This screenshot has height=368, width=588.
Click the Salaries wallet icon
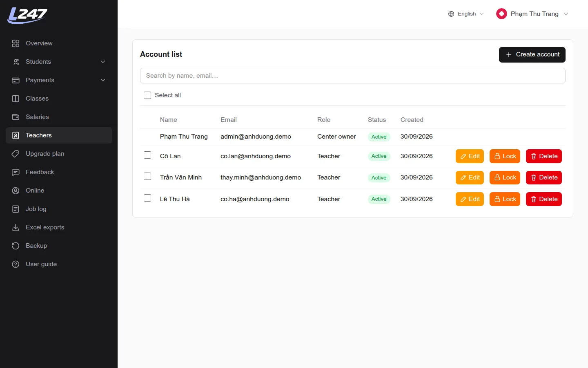[x=16, y=117]
